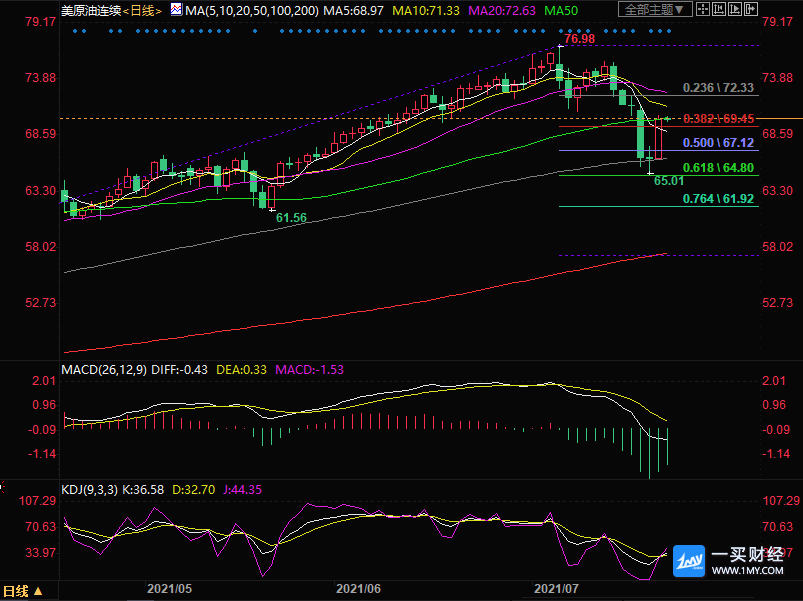Open the indicator chart icon beside MA

point(176,9)
